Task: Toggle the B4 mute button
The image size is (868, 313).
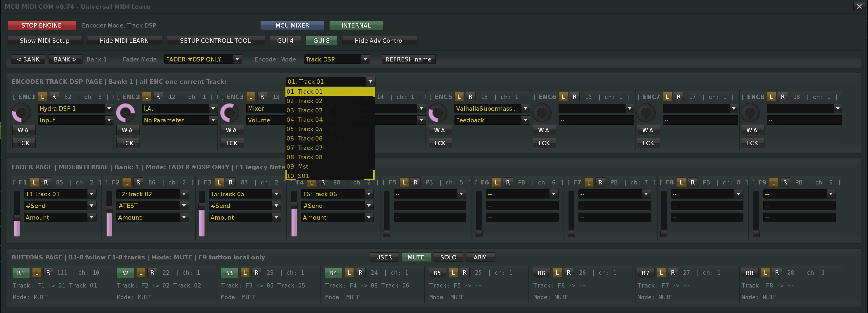Action: tap(333, 273)
